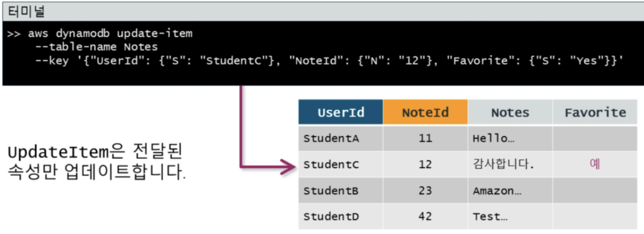
Task: Click the Hello… note cell
Action: [510, 139]
